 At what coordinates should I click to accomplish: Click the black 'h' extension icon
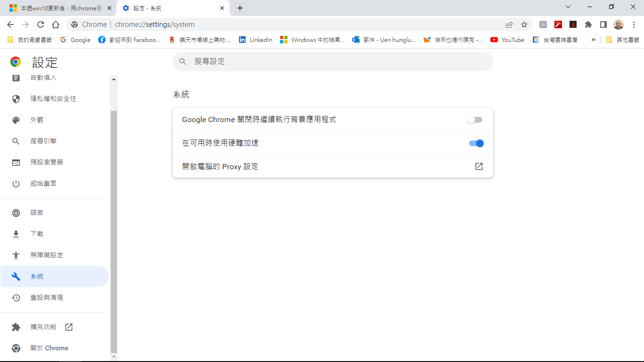click(x=573, y=25)
